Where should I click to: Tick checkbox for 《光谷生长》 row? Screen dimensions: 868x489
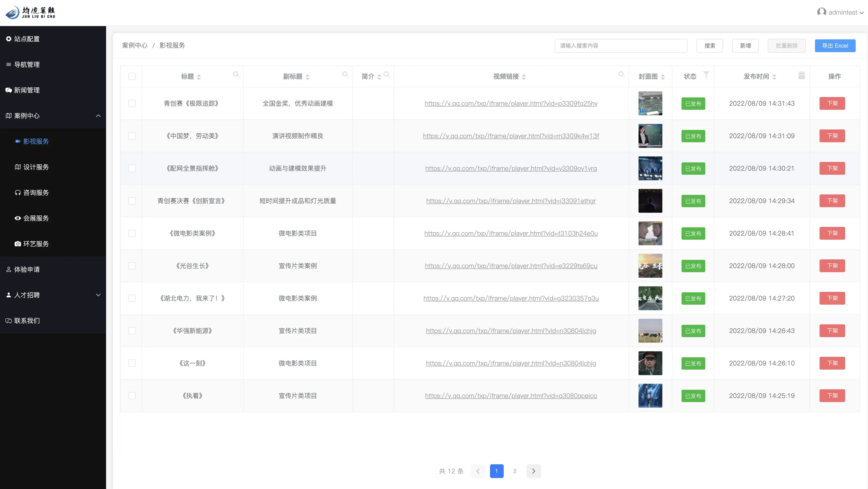[132, 266]
